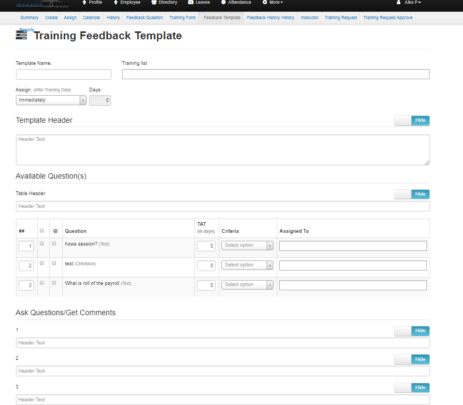Open the user account dropdown at top right
Viewport: 463px width, 405px height.
tap(408, 2)
